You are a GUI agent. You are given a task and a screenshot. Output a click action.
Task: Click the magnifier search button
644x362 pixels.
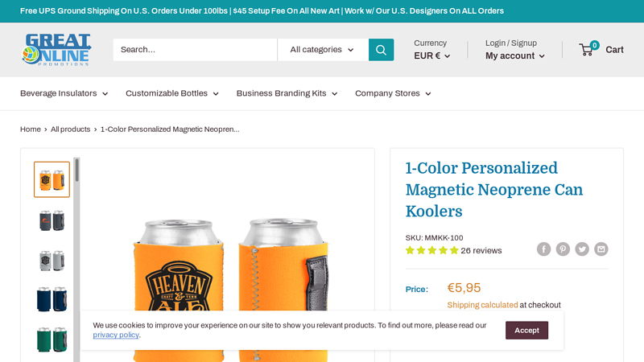coord(381,50)
